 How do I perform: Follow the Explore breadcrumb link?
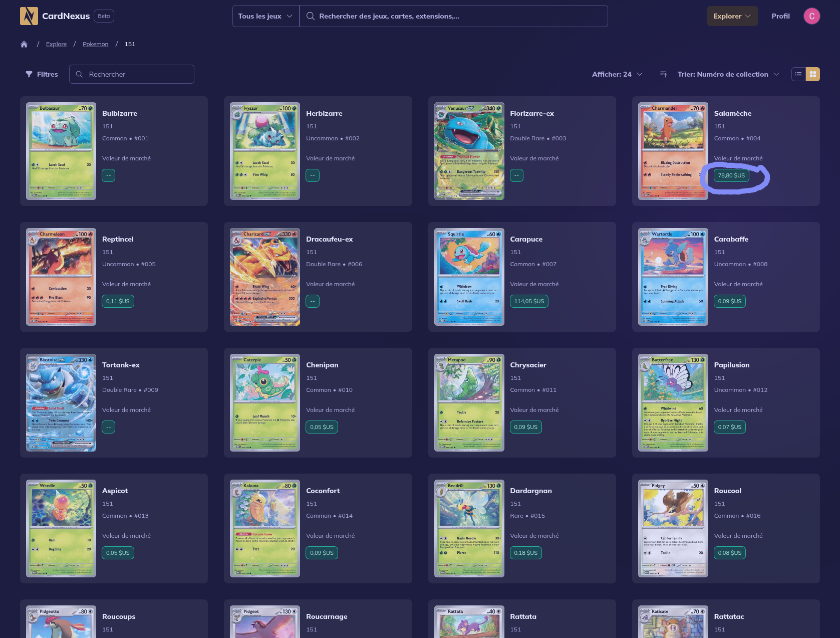click(56, 44)
